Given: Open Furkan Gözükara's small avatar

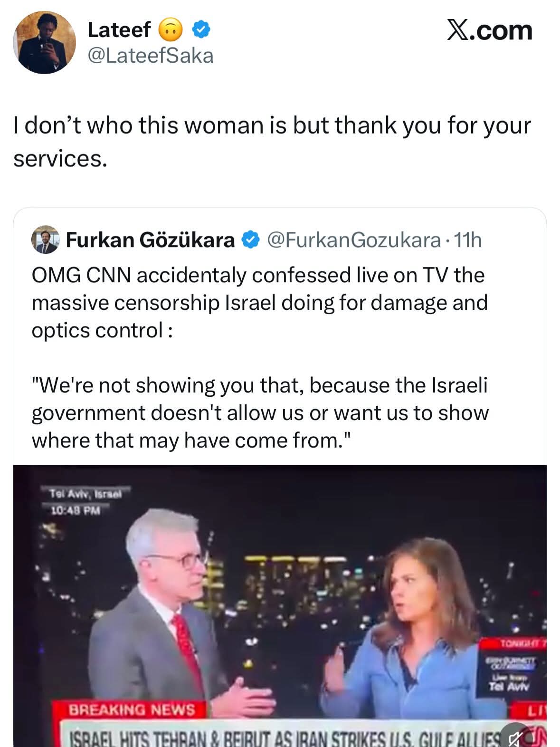Looking at the screenshot, I should point(45,240).
